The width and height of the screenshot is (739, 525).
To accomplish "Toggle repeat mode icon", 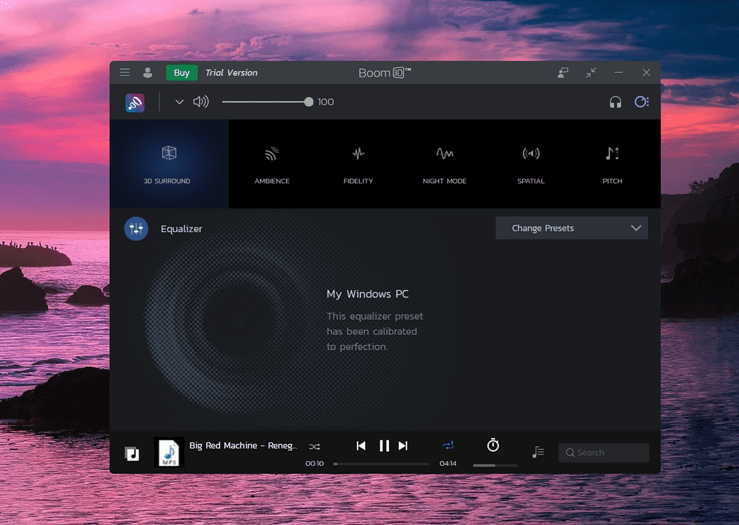I will click(x=448, y=445).
